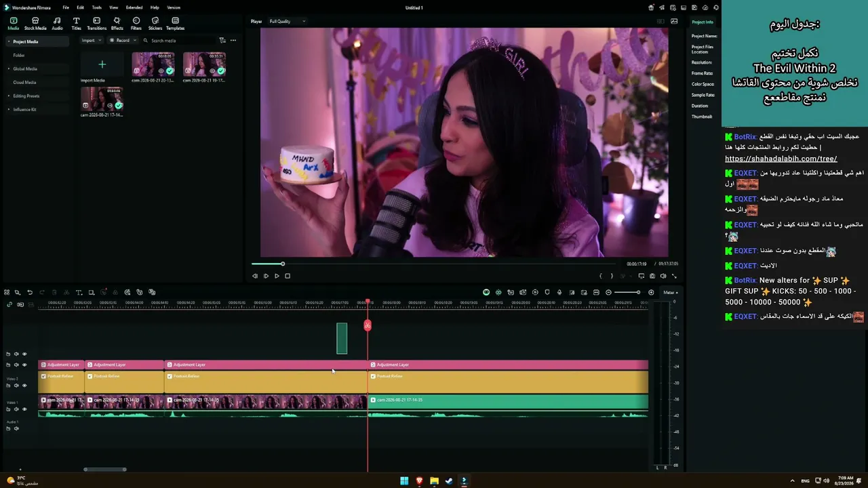868x488 pixels.
Task: Open the Help menu
Action: tap(155, 7)
